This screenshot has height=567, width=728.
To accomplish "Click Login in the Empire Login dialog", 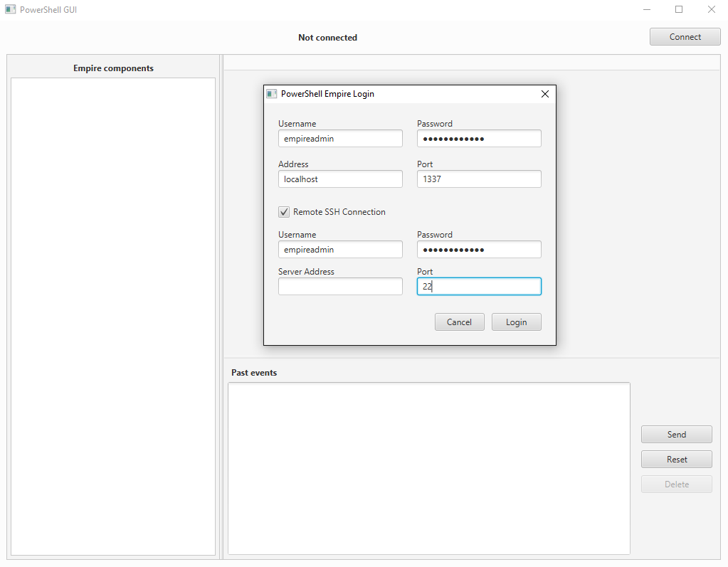I will tap(516, 322).
